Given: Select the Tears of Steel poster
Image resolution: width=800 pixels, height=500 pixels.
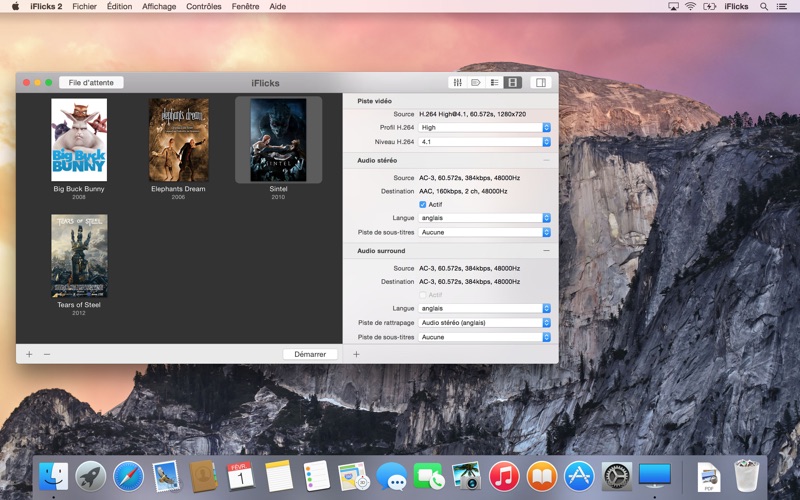Looking at the screenshot, I should [x=79, y=256].
